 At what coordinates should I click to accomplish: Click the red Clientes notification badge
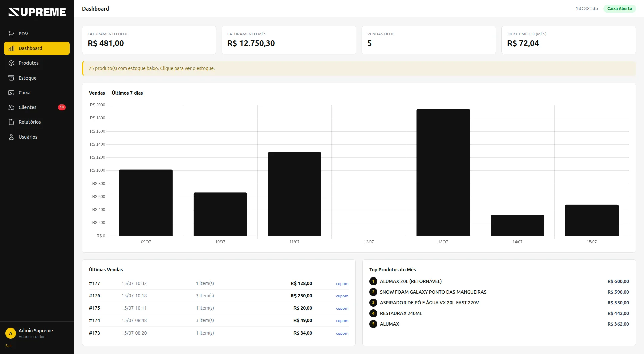point(62,107)
